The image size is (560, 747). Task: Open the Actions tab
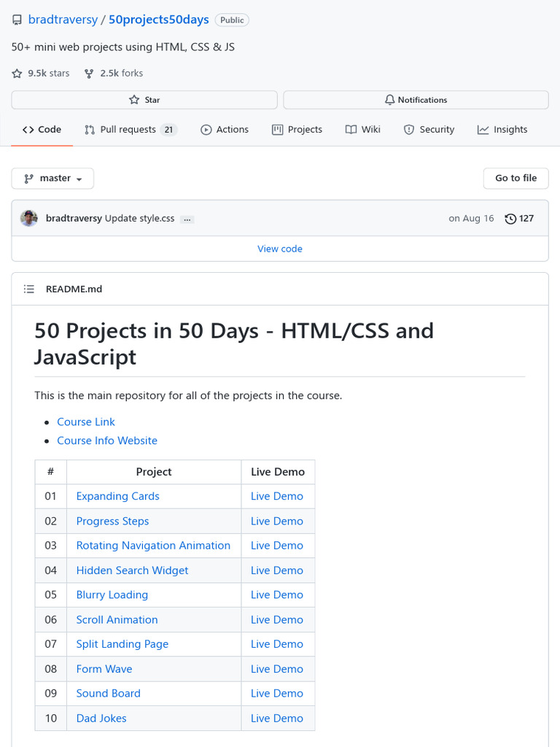pyautogui.click(x=225, y=129)
